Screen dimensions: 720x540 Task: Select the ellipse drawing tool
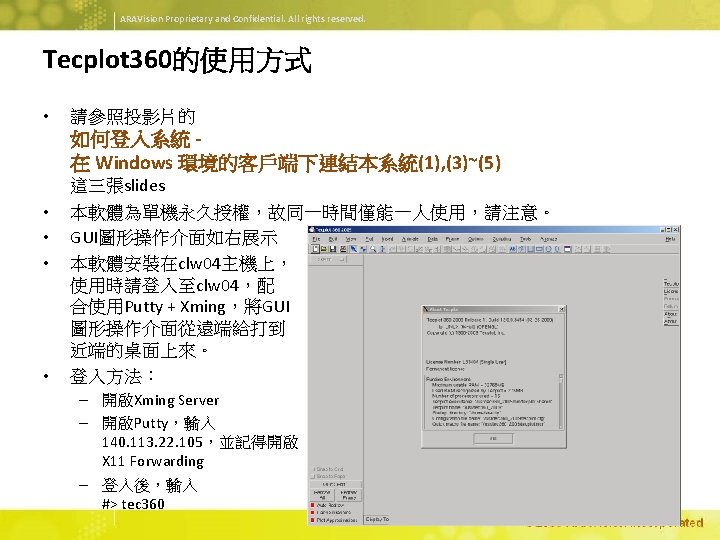(557, 249)
